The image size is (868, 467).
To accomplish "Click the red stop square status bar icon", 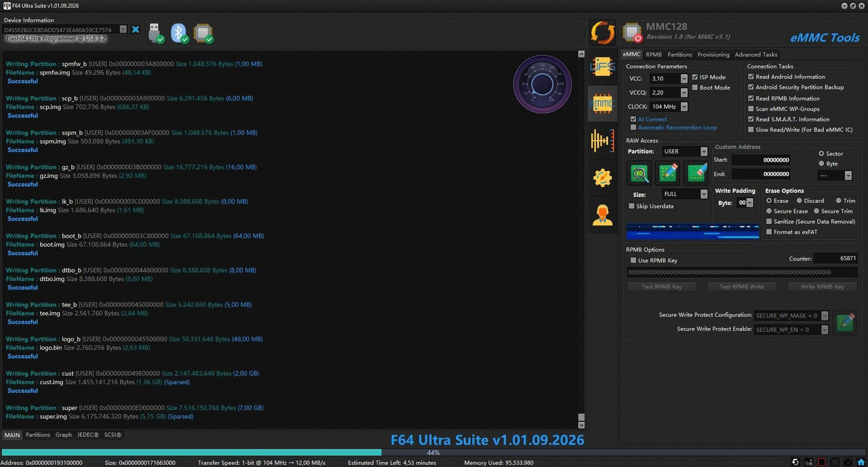I will pyautogui.click(x=821, y=462).
